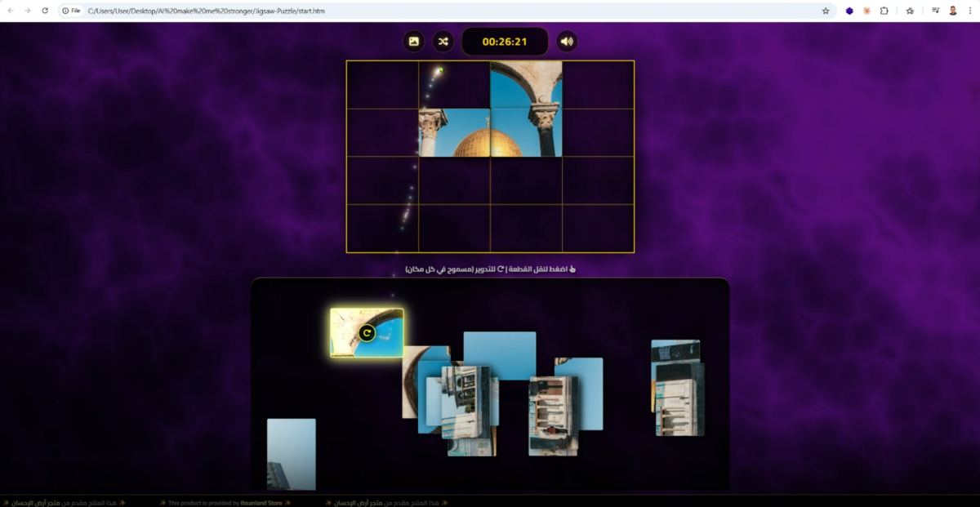This screenshot has width=980, height=507.
Task: Open the image picker button
Action: click(x=414, y=42)
